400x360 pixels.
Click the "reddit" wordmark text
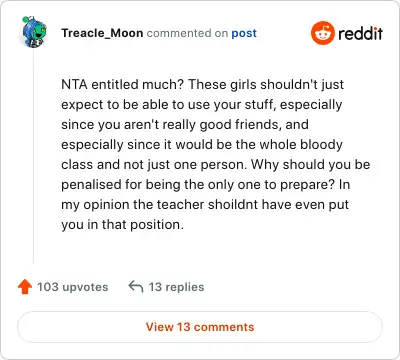360,33
